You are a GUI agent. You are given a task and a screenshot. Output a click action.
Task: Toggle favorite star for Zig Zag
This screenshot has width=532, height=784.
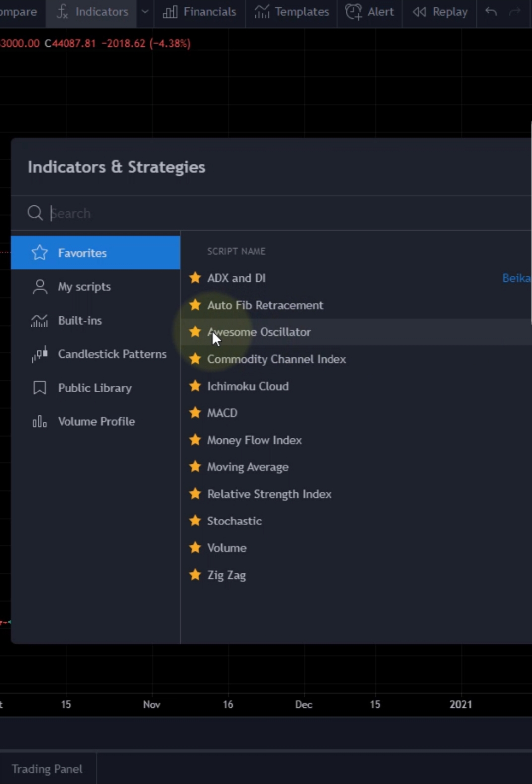point(195,574)
